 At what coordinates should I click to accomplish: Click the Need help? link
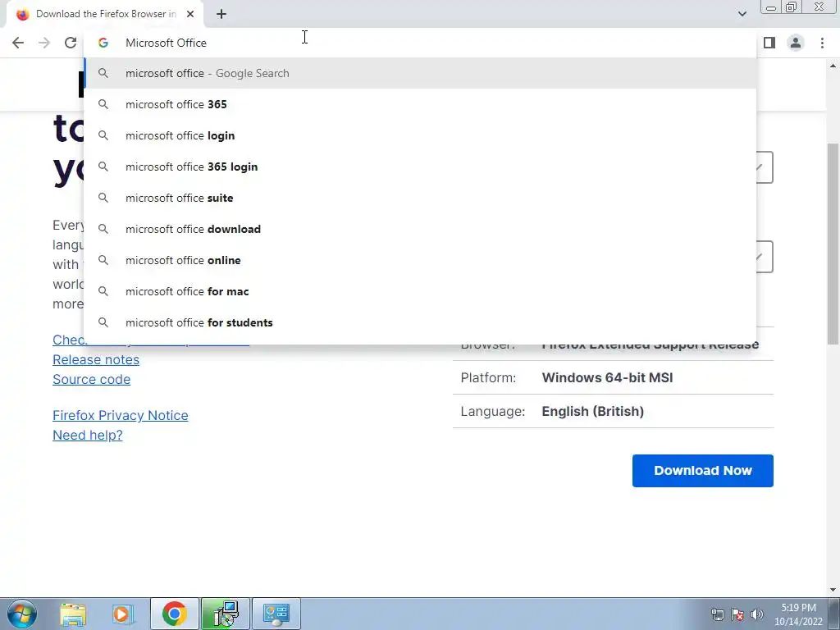[x=88, y=435]
